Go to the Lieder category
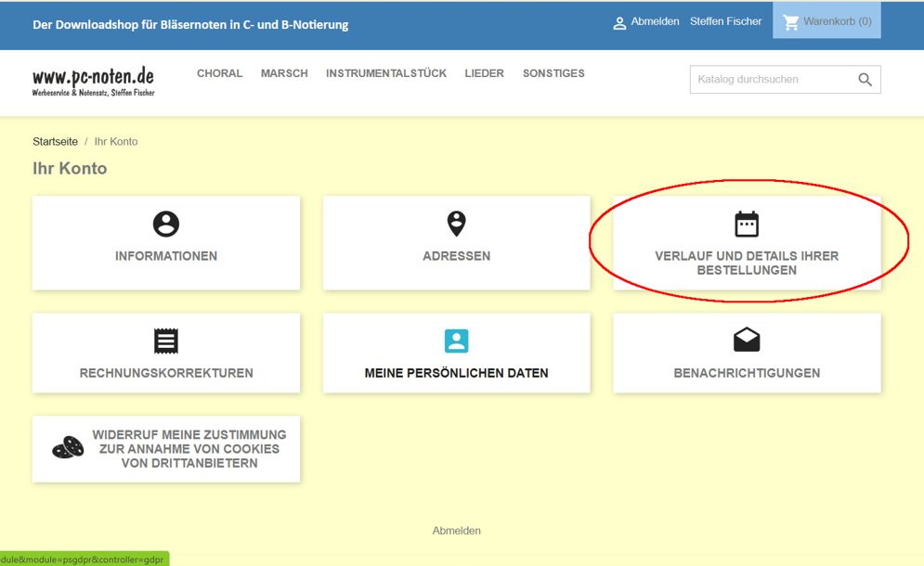Viewport: 924px width, 566px height. coord(484,73)
